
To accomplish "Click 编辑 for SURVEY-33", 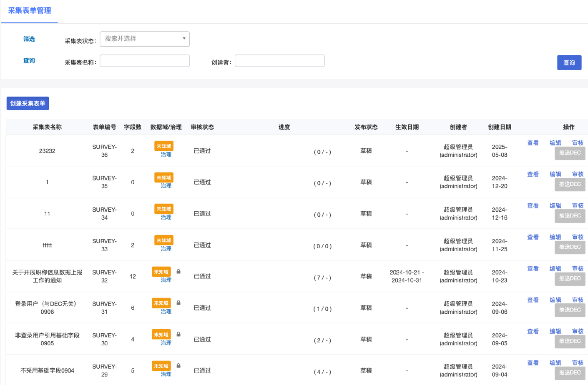I will (x=555, y=237).
